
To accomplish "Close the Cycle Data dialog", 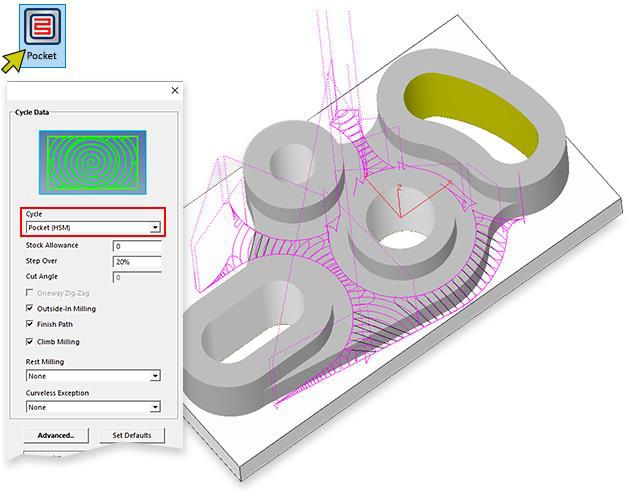I will pyautogui.click(x=175, y=91).
